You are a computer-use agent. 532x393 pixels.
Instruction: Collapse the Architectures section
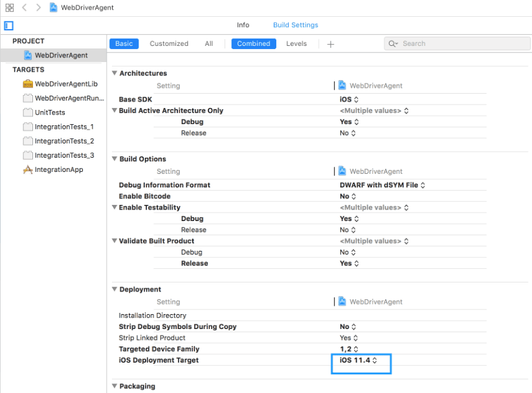pos(115,73)
